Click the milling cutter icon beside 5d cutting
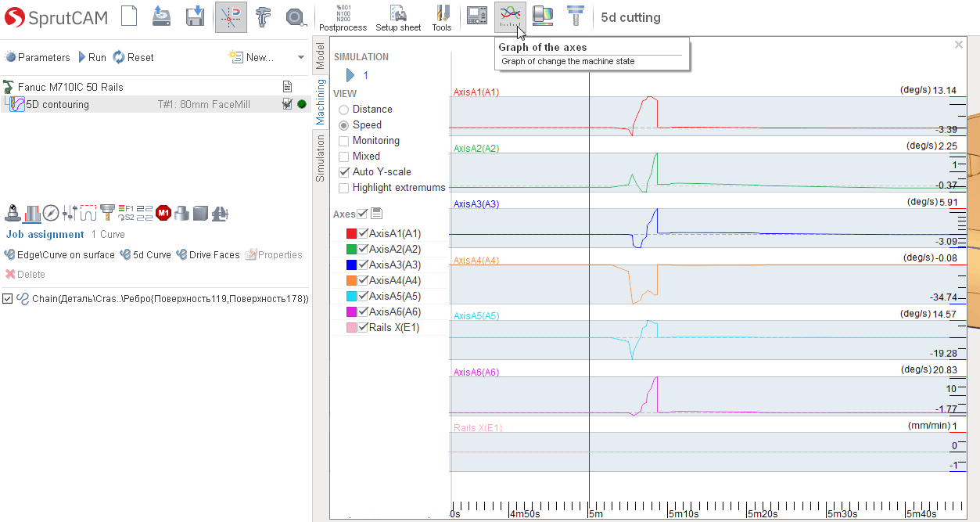 click(x=576, y=15)
